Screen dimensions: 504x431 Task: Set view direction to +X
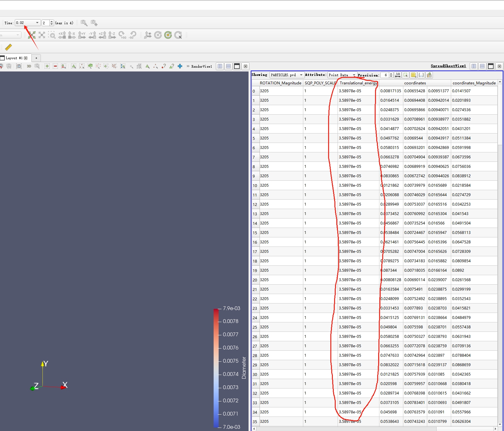point(62,35)
